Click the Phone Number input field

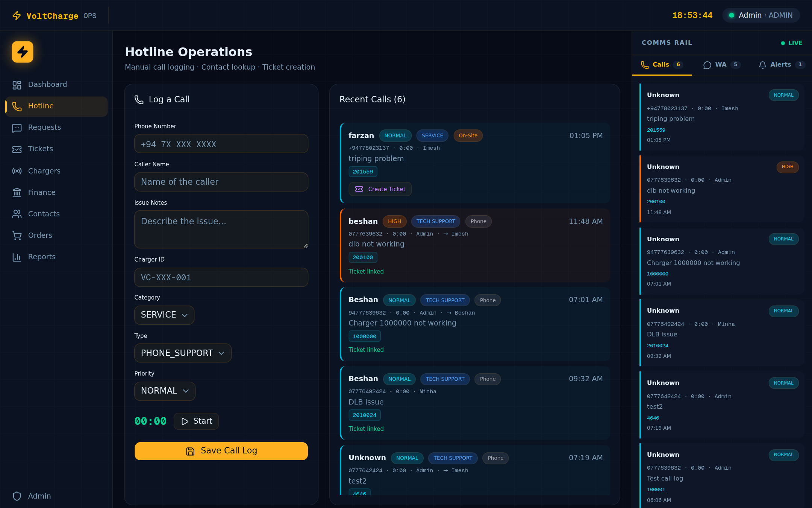coord(221,144)
